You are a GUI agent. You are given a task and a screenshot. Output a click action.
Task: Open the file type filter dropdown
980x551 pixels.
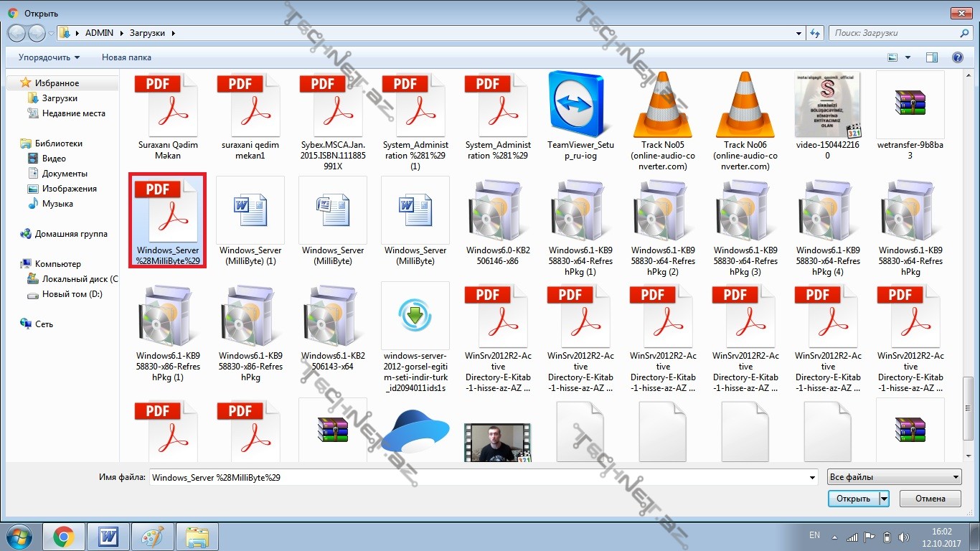click(x=894, y=477)
